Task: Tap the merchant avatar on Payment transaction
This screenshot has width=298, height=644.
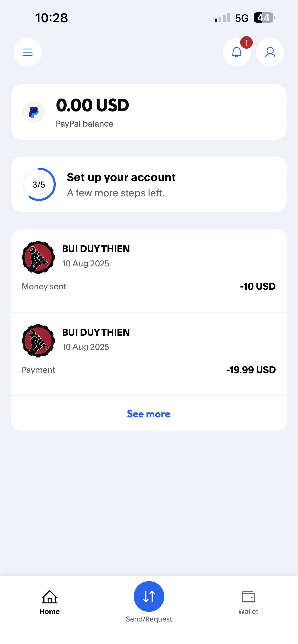Action: click(38, 341)
